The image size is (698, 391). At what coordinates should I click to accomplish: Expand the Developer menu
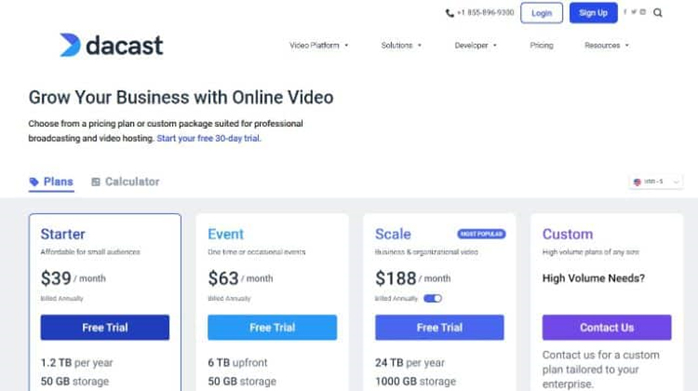click(475, 45)
